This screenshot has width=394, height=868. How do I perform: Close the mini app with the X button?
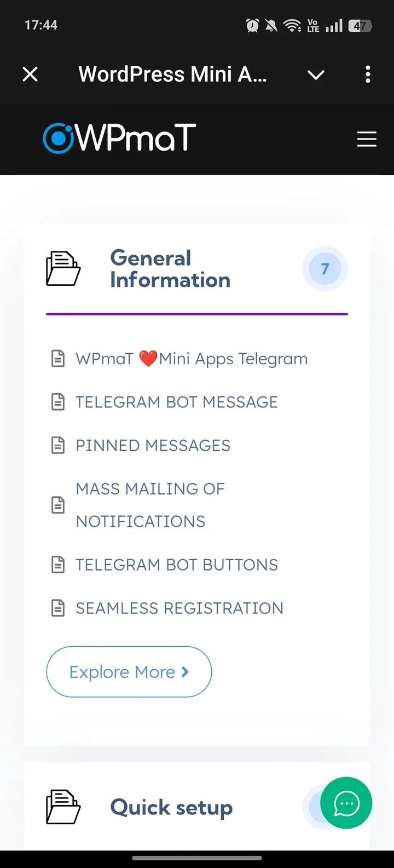point(30,74)
